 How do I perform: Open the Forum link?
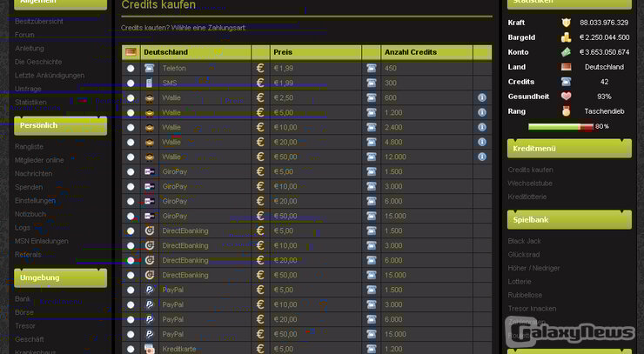coord(24,35)
